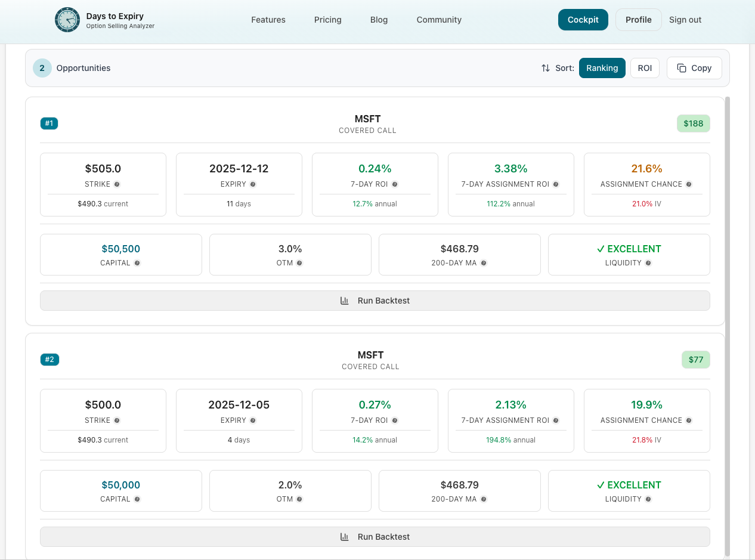Switch to the Pricing tab in the navbar
Image resolution: width=755 pixels, height=560 pixels.
click(327, 20)
